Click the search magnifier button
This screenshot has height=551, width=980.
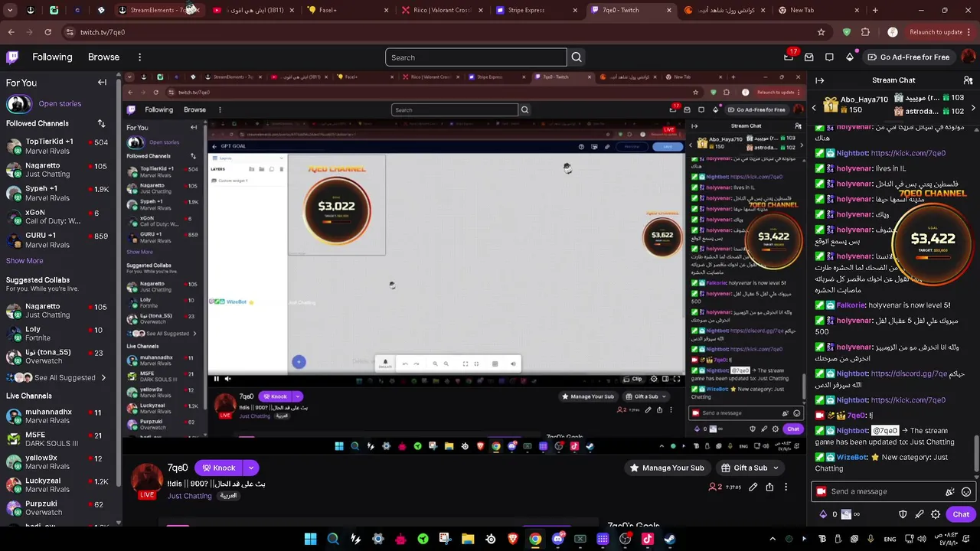(x=577, y=57)
